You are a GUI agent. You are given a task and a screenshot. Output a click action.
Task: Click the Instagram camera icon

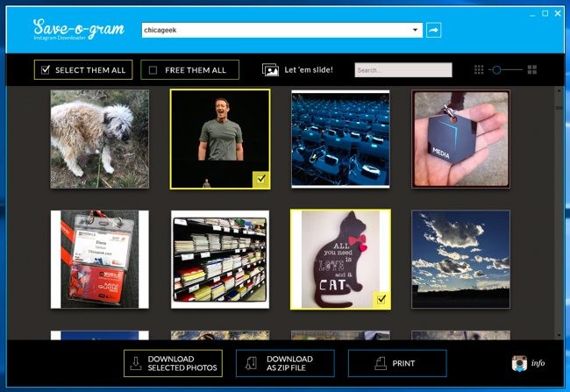pos(519,363)
